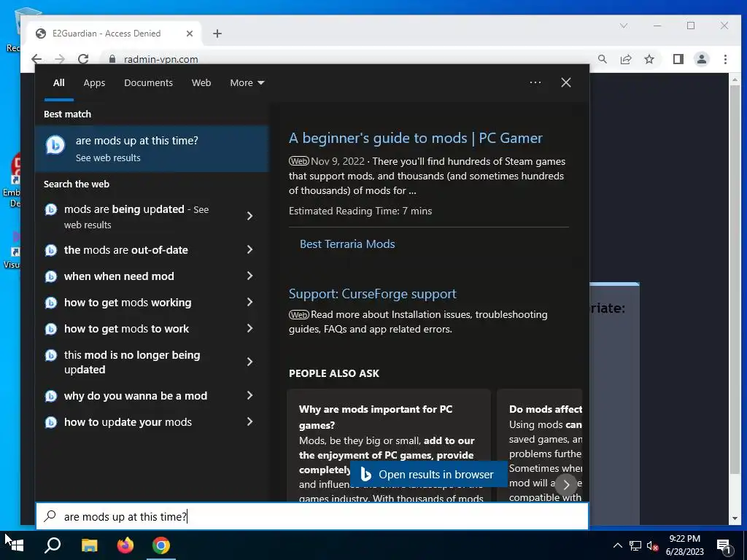The image size is (747, 560).
Task: Open Chrome profile avatar
Action: click(701, 59)
